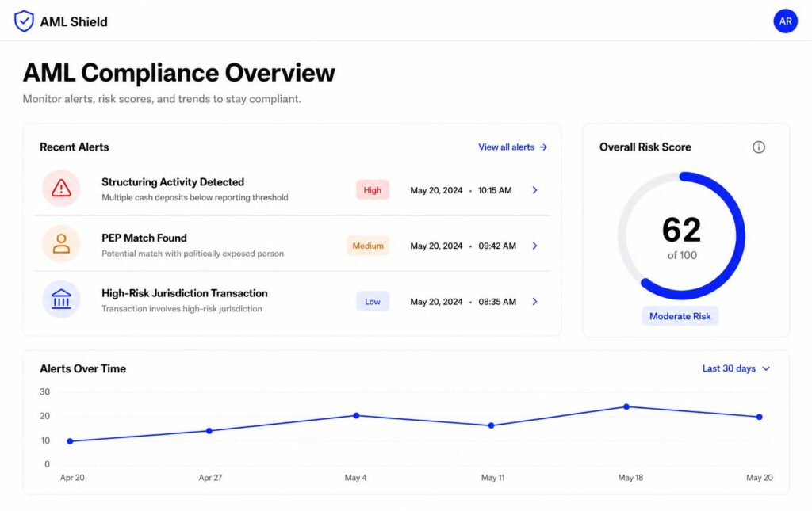The height and width of the screenshot is (511, 812).
Task: Click the High severity badge
Action: [x=373, y=190]
